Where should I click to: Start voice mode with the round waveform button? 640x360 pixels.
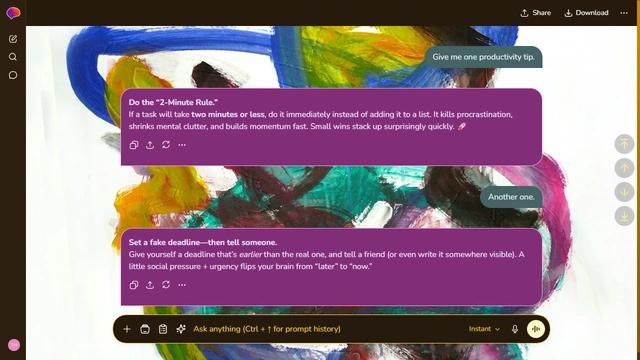point(536,329)
